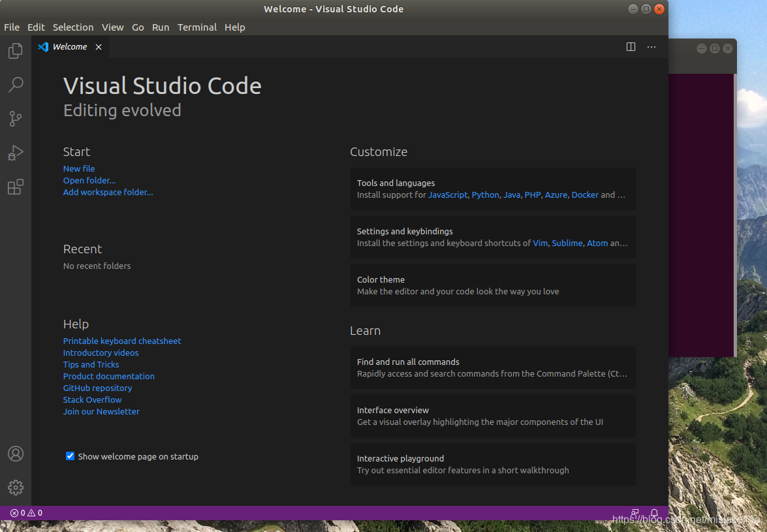Uncheck Show welcome page on startup
The height and width of the screenshot is (532, 767).
pyautogui.click(x=70, y=456)
